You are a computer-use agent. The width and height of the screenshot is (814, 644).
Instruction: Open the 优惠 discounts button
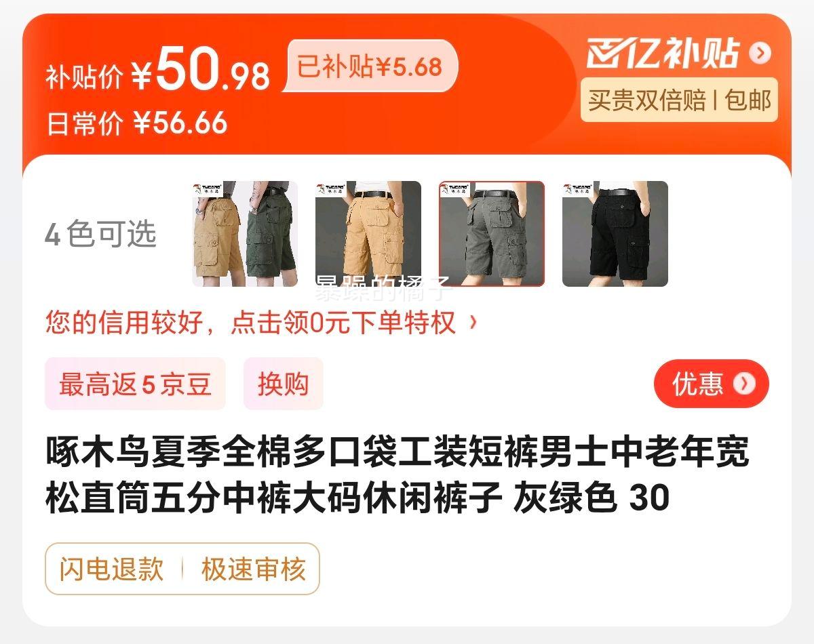click(712, 384)
